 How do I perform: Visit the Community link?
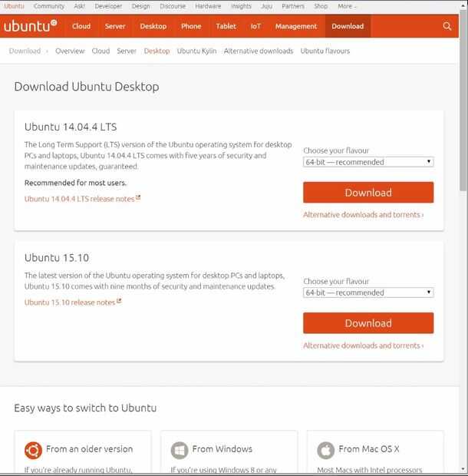click(x=49, y=6)
